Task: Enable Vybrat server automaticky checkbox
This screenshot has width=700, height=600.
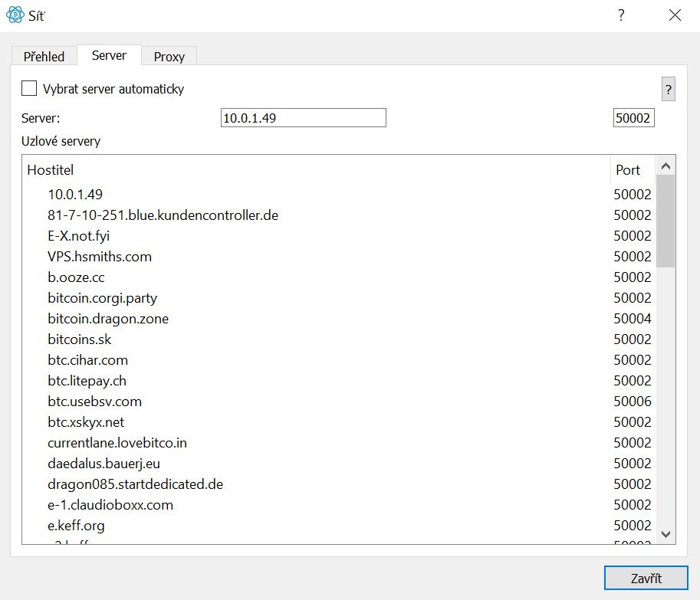Action: pyautogui.click(x=29, y=88)
